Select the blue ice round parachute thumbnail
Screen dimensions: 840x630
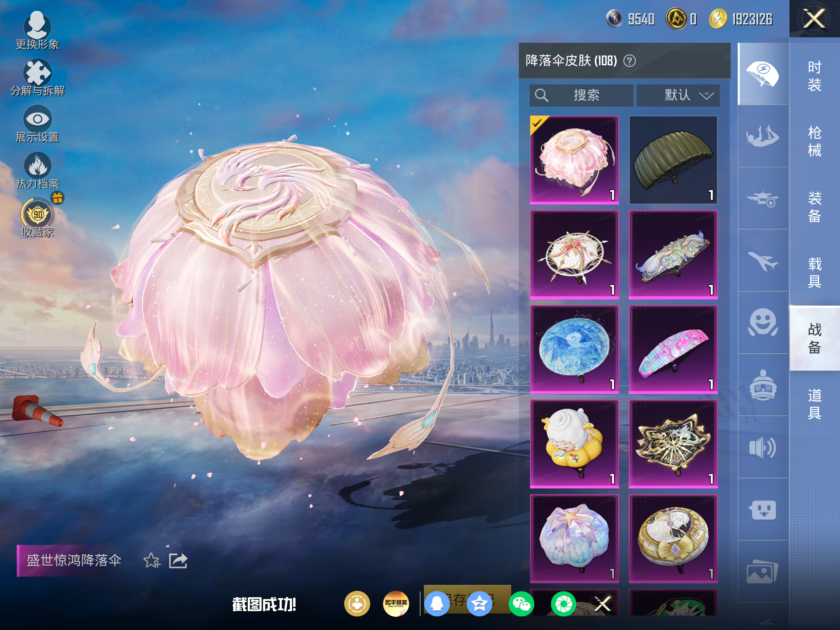574,350
